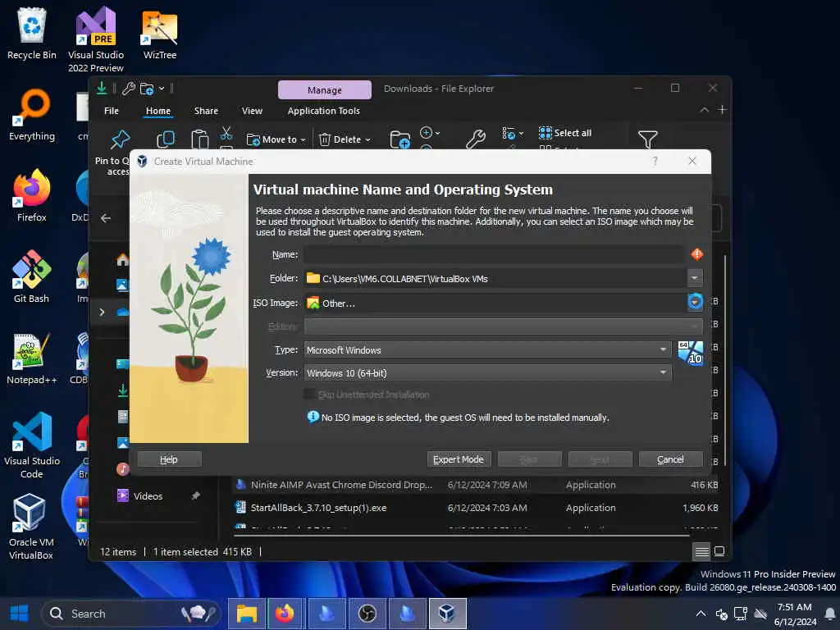Click the Cut scissors icon in ribbon
Viewport: 840px width, 630px height.
[x=226, y=132]
